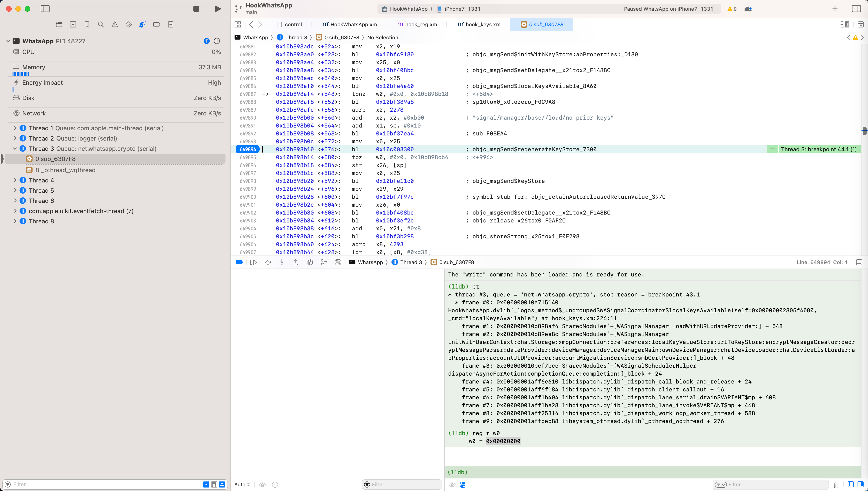
Task: Click the stop button to end debugging
Action: 196,9
